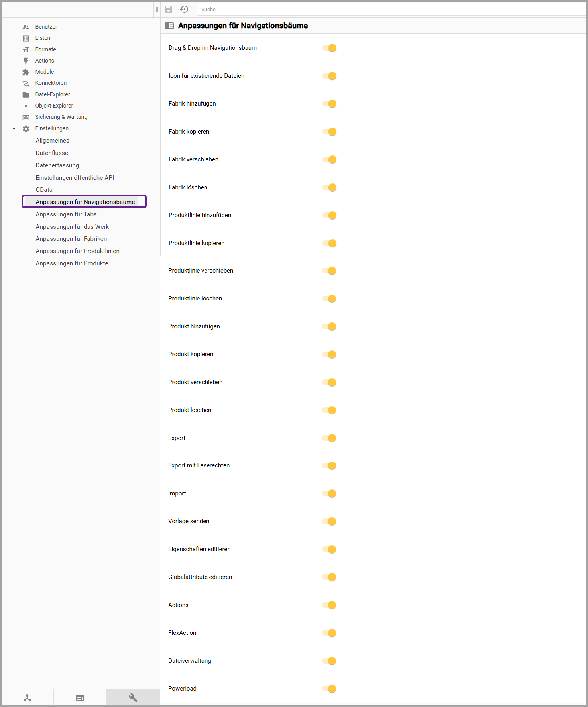The width and height of the screenshot is (588, 707).
Task: Click the restore history icon in toolbar
Action: [x=184, y=9]
